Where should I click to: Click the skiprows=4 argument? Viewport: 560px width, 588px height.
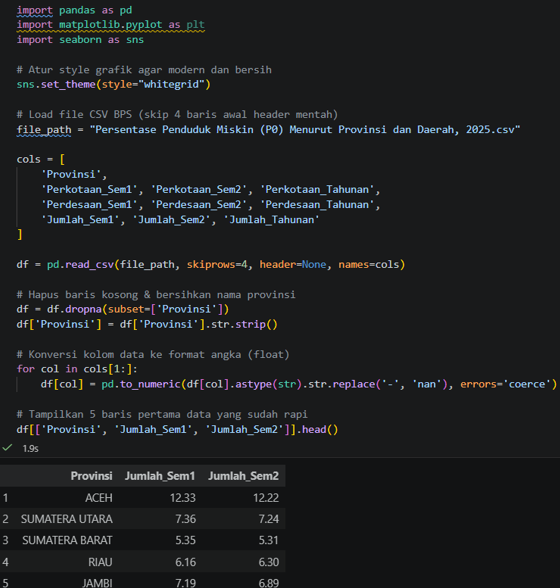(x=217, y=264)
